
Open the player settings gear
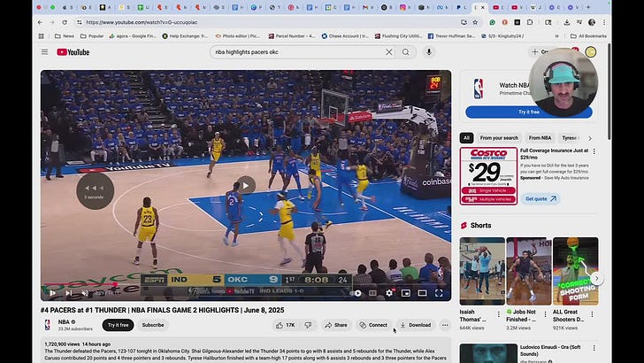click(x=389, y=293)
